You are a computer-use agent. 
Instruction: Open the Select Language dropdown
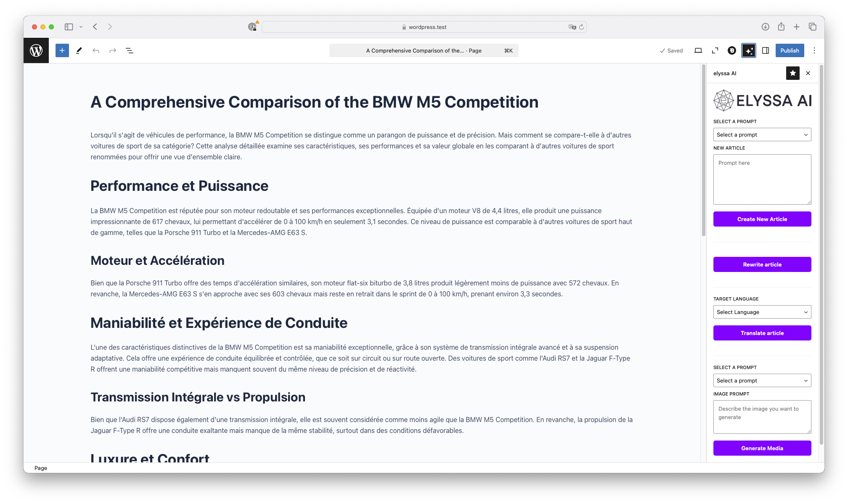(762, 312)
